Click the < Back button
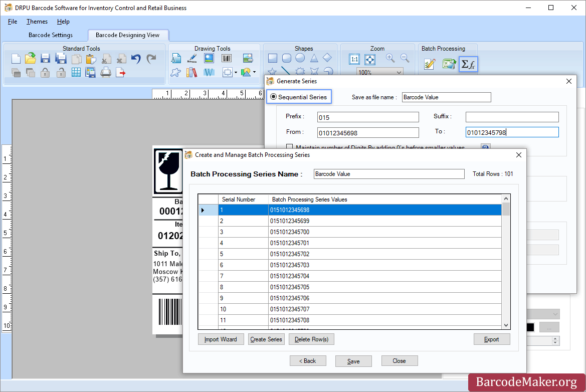This screenshot has height=392, width=586. [308, 361]
